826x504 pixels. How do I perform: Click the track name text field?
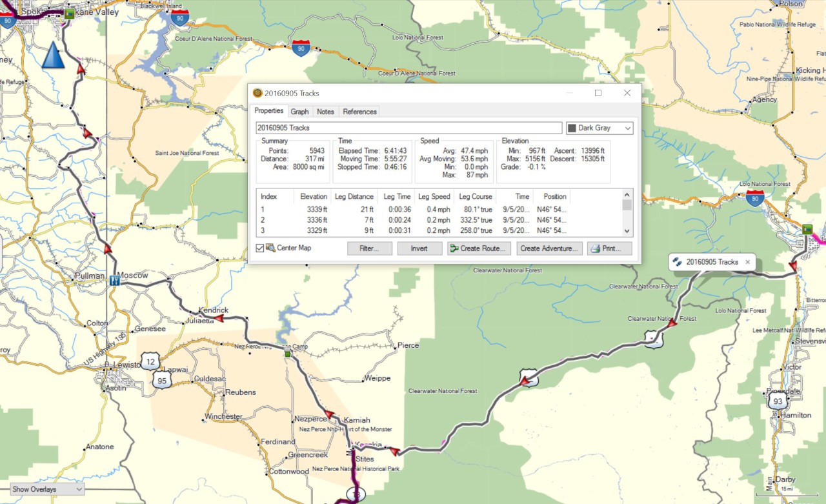coord(408,128)
